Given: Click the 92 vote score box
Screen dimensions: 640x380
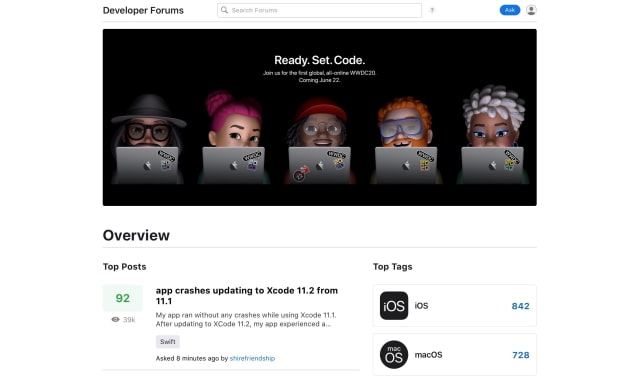Looking at the screenshot, I should (x=122, y=298).
